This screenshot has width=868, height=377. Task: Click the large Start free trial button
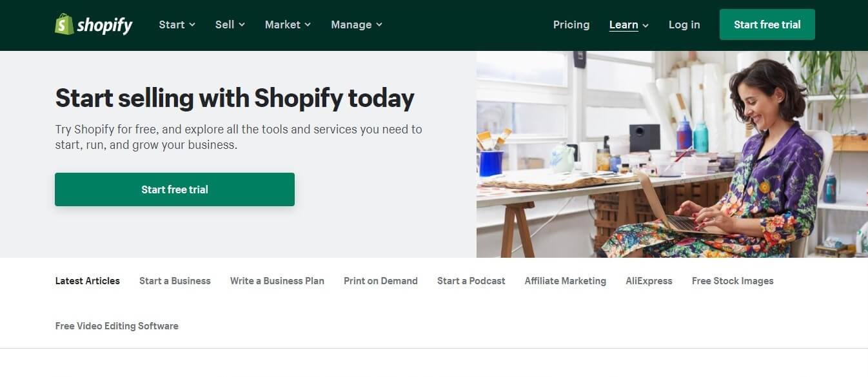coord(175,189)
